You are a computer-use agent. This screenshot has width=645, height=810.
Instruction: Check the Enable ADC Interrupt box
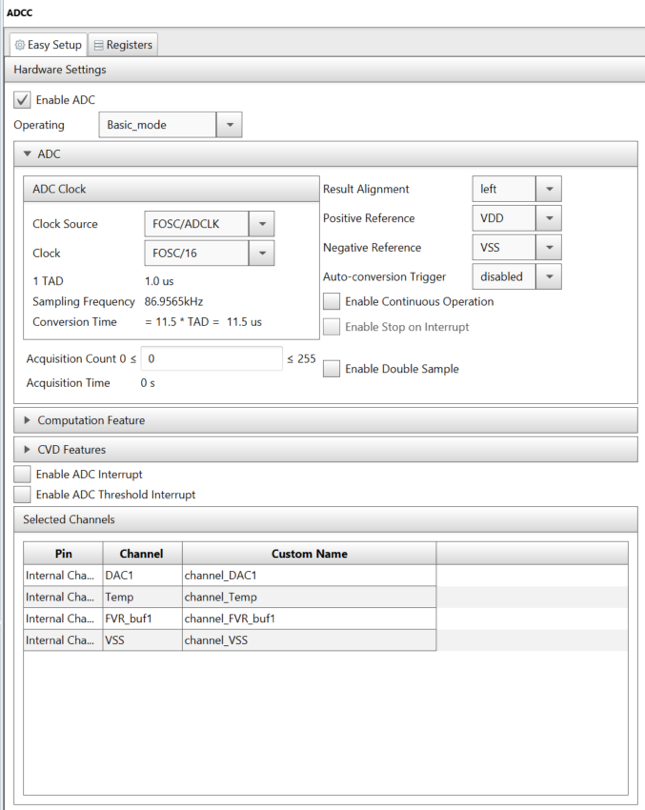pos(22,474)
